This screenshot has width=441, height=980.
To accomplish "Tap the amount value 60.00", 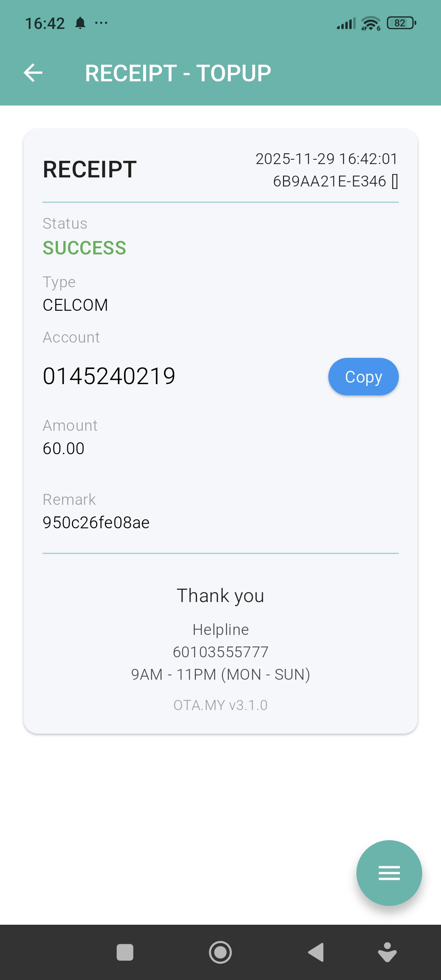I will click(64, 448).
